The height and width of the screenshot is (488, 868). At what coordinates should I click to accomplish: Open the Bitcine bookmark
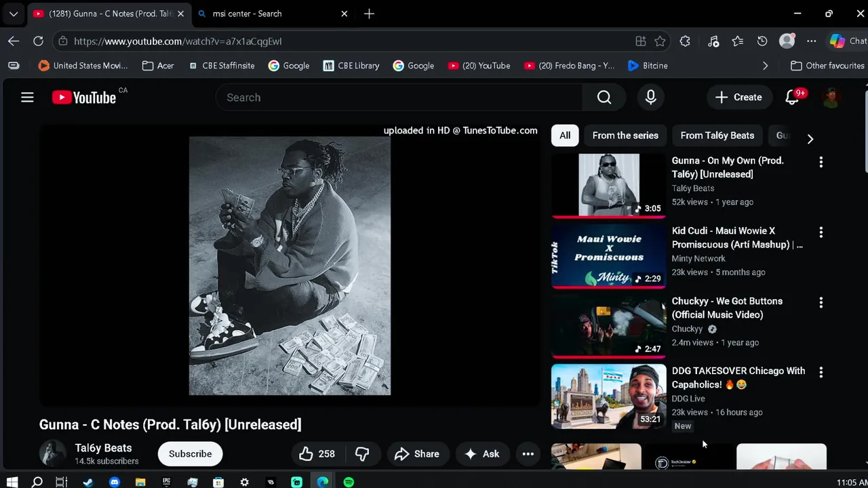(648, 66)
